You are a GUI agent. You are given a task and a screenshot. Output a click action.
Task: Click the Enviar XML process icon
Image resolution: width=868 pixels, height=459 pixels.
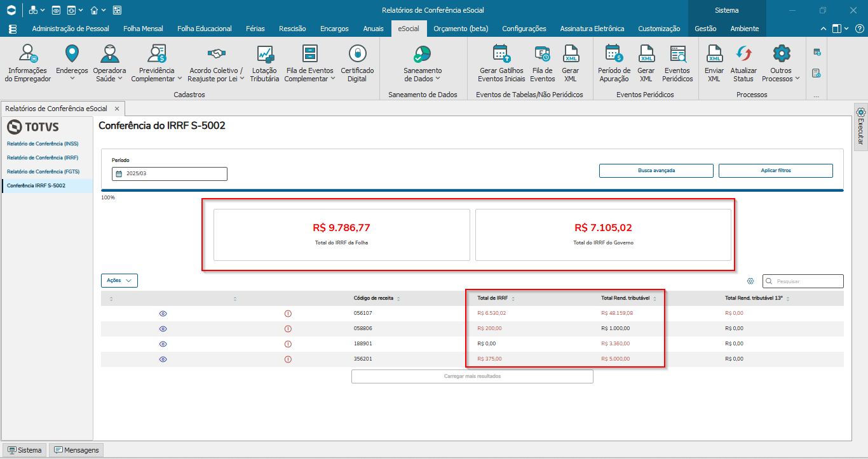(714, 63)
